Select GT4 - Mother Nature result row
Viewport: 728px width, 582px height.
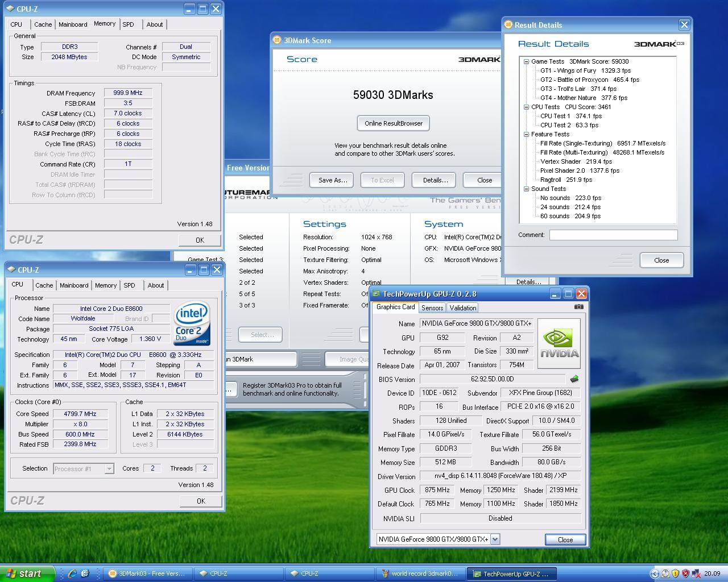click(x=584, y=98)
